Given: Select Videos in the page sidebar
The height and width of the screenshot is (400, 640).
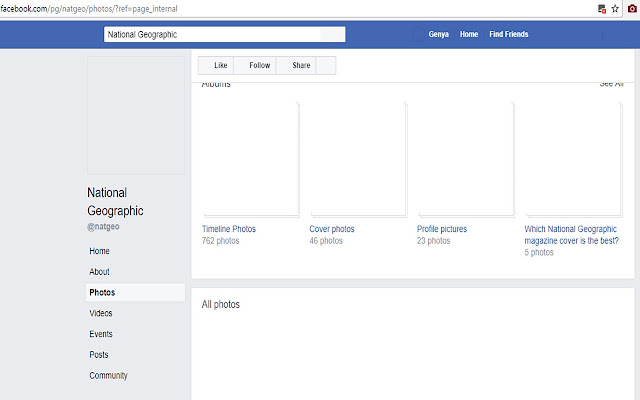Looking at the screenshot, I should click(x=100, y=313).
